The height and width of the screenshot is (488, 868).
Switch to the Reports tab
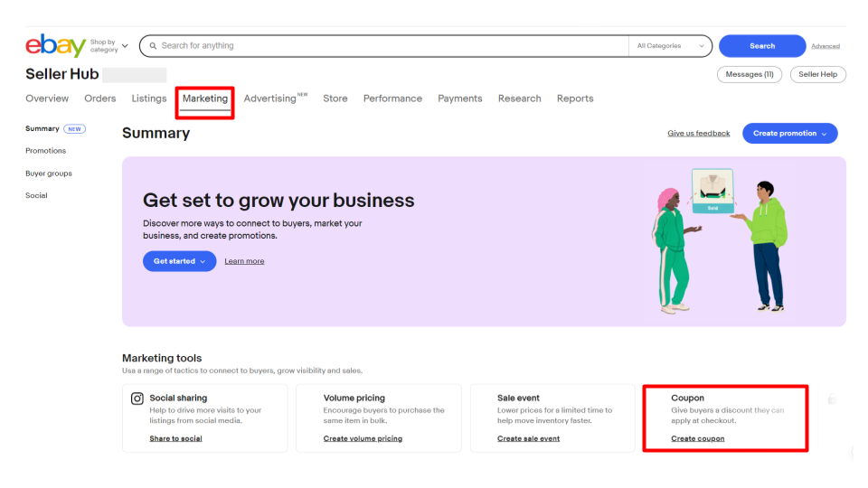pos(575,99)
